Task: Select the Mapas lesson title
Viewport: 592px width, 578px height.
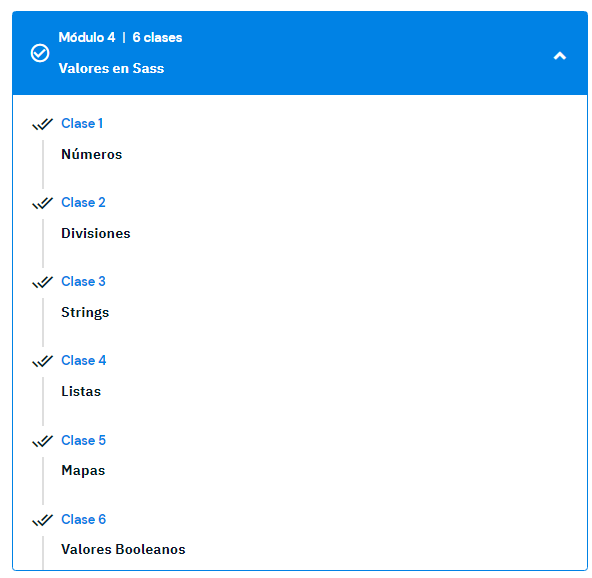Action: tap(83, 471)
